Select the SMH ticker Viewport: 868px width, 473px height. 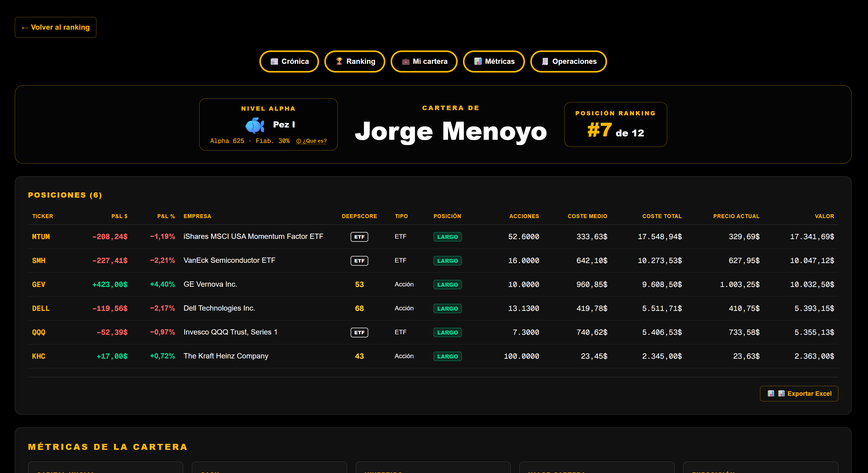pyautogui.click(x=38, y=261)
